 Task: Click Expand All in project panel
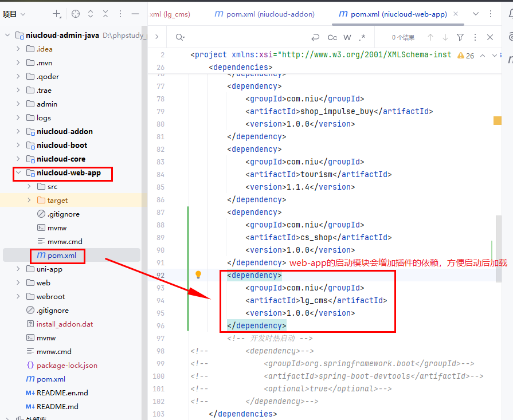(x=91, y=14)
